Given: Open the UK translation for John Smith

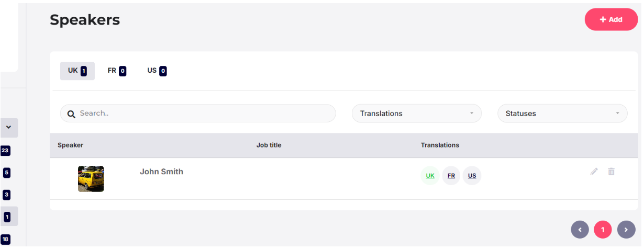Looking at the screenshot, I should pos(430,176).
